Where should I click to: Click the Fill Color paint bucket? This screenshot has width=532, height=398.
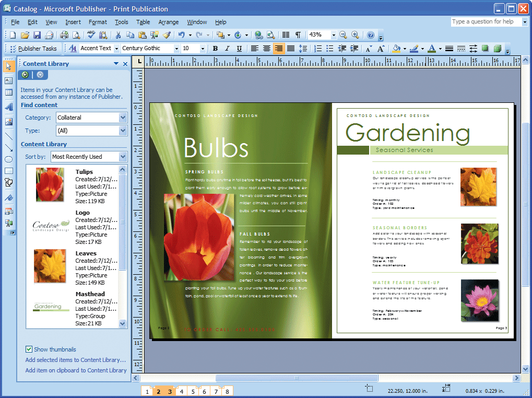click(x=396, y=49)
